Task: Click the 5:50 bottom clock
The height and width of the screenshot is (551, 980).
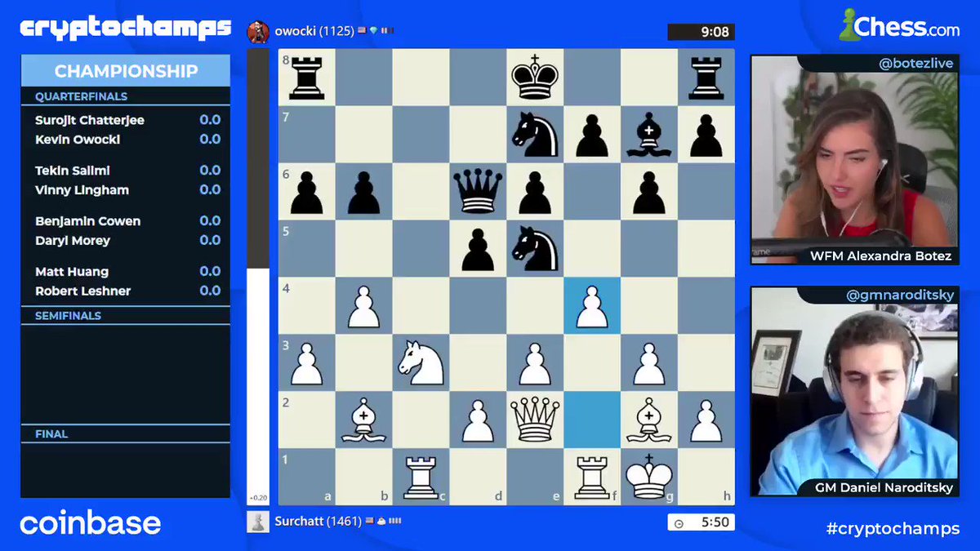Action: pos(701,522)
